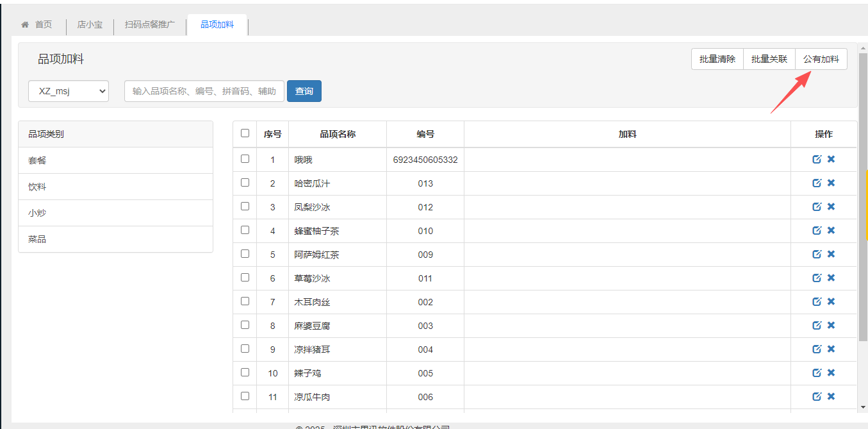Open the XZ_msj store dropdown
This screenshot has height=429, width=868.
click(x=69, y=91)
